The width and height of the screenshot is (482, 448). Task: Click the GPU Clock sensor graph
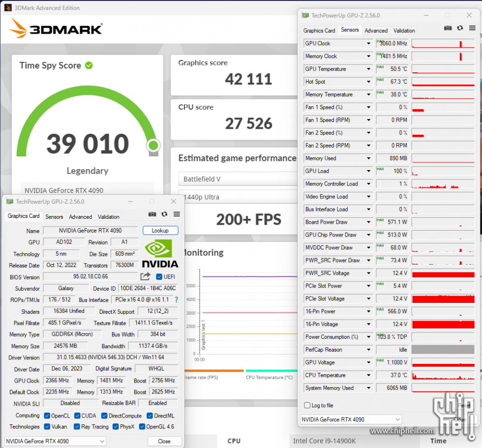click(x=443, y=44)
